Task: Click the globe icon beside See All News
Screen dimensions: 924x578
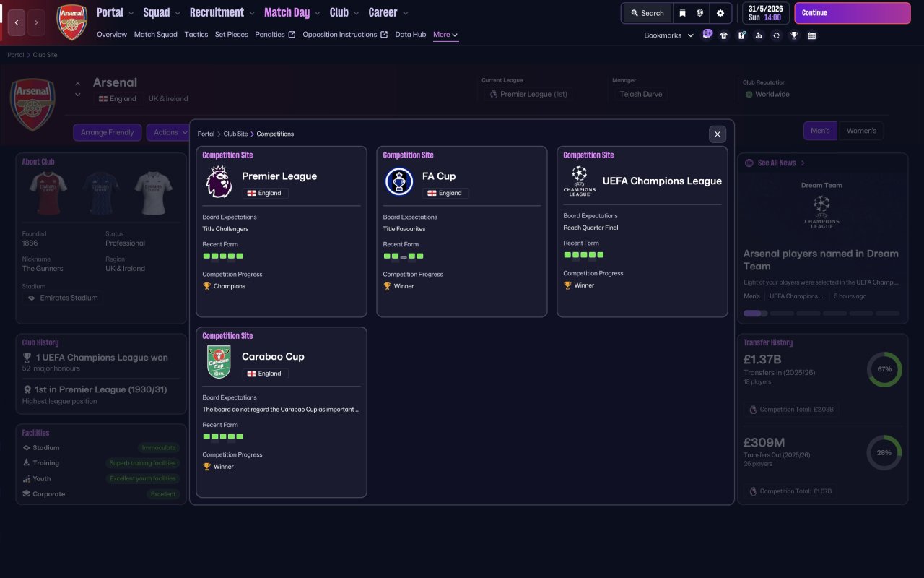Action: pos(749,163)
